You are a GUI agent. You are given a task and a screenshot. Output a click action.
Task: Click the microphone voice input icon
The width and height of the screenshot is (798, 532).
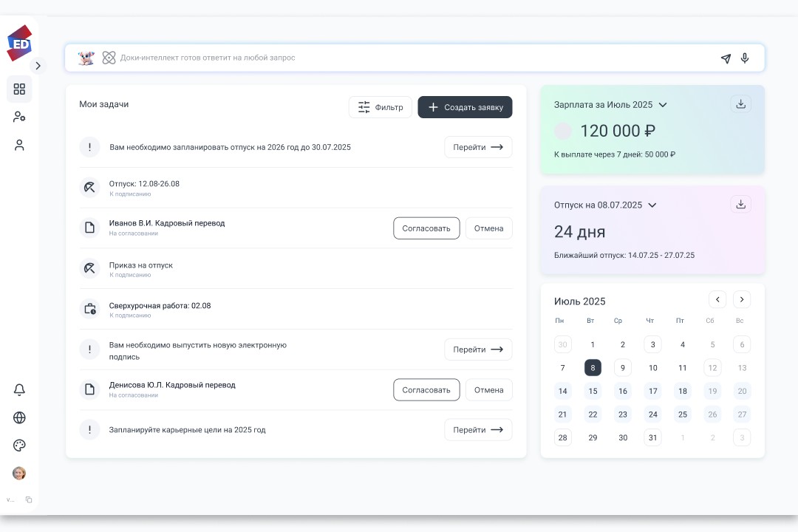745,58
